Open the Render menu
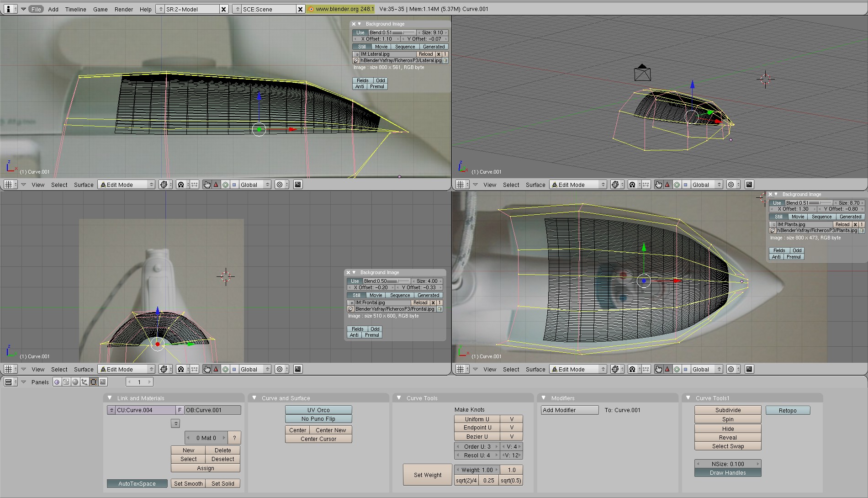Viewport: 868px width, 498px height. pos(124,9)
